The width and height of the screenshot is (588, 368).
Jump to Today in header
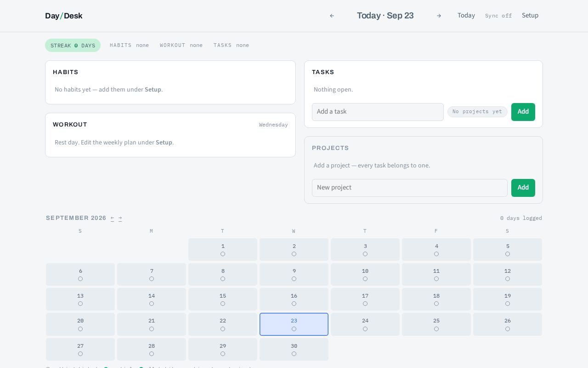point(466,16)
